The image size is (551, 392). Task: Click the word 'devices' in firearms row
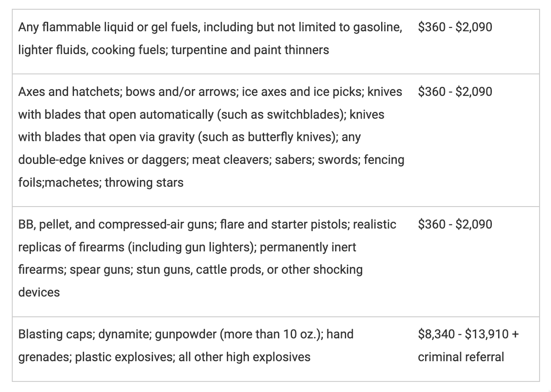(39, 292)
